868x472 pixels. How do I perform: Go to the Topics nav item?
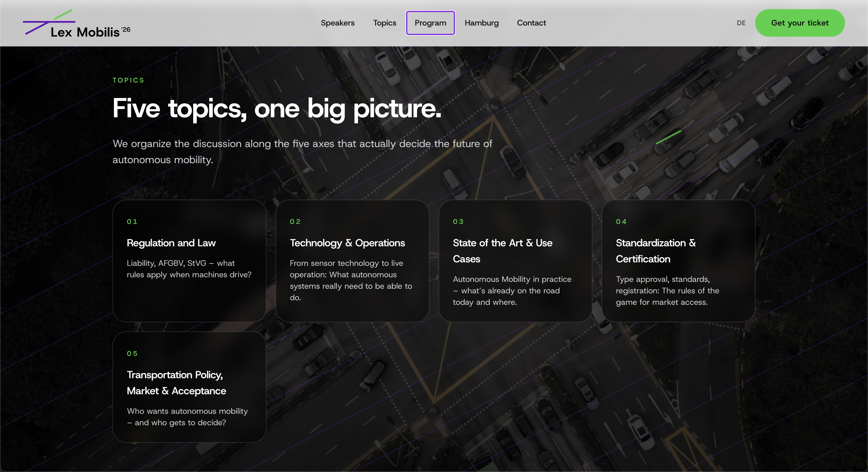384,23
